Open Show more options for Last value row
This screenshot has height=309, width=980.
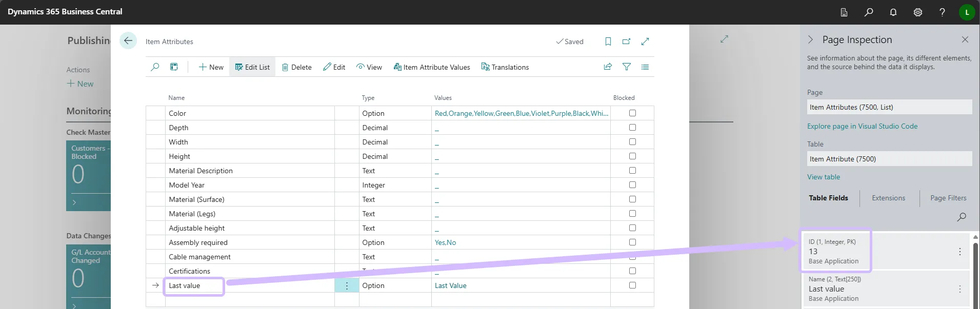(347, 286)
